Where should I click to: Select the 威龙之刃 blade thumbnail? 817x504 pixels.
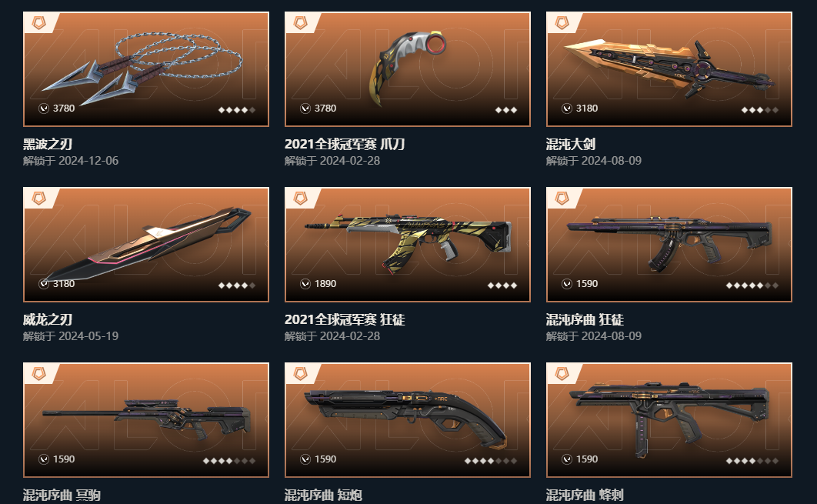tap(146, 245)
